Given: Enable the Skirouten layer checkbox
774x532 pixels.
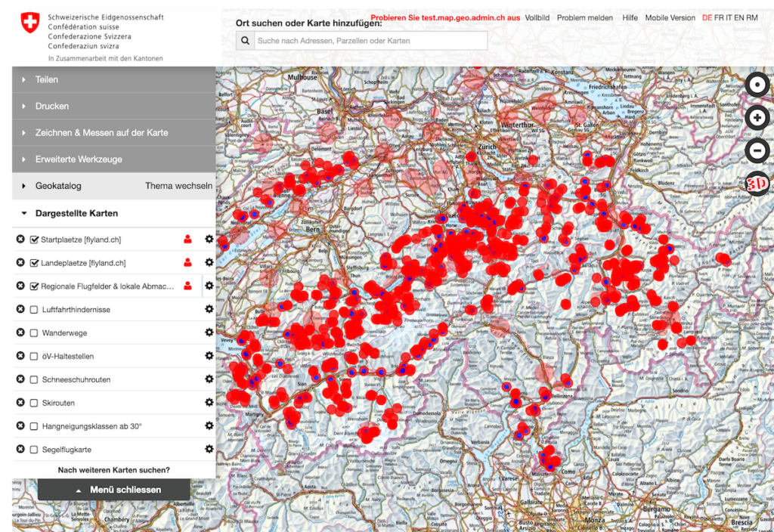Looking at the screenshot, I should click(x=34, y=403).
